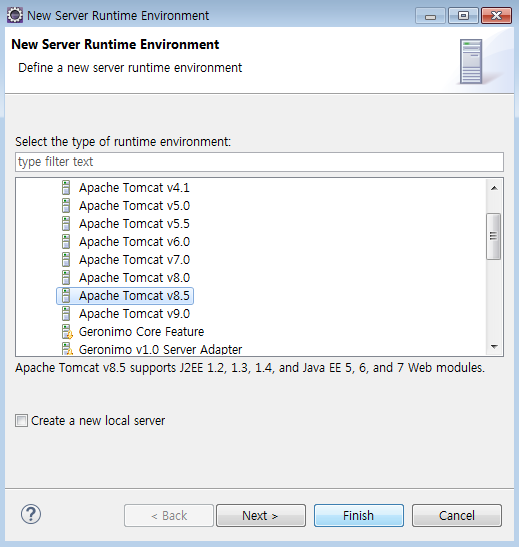
Task: Click the server icon beside Apache Tomcat v8.0
Action: [66, 278]
